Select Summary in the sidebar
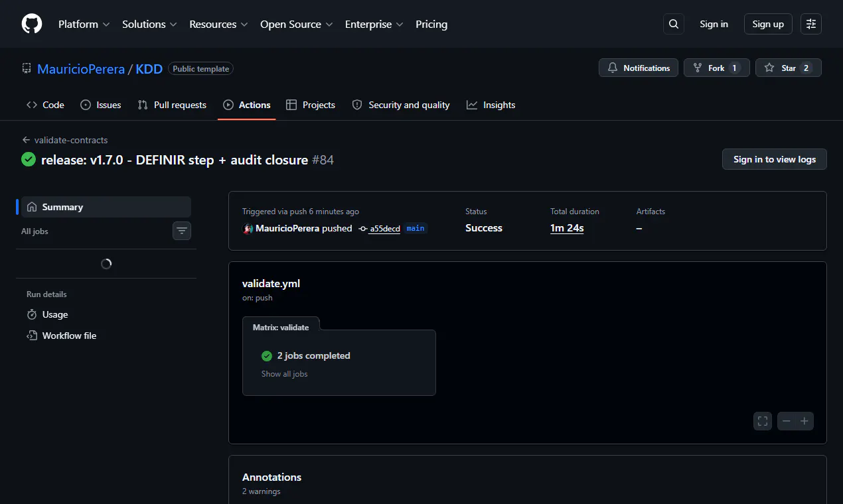The width and height of the screenshot is (843, 504). pyautogui.click(x=106, y=207)
